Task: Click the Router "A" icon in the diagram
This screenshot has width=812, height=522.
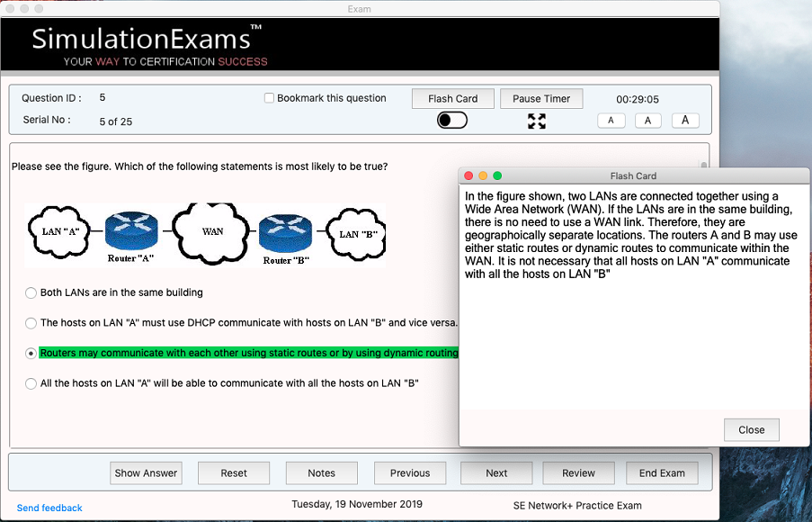Action: pos(131,229)
